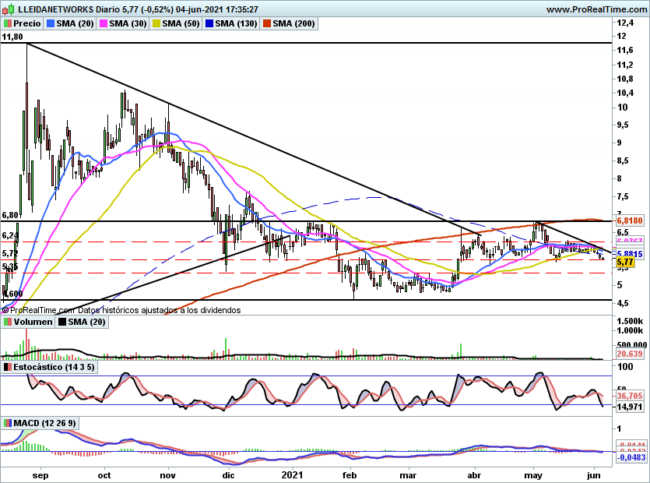650x483 pixels.
Task: Click the 5,8815 value tag on price axis
Action: coord(630,254)
